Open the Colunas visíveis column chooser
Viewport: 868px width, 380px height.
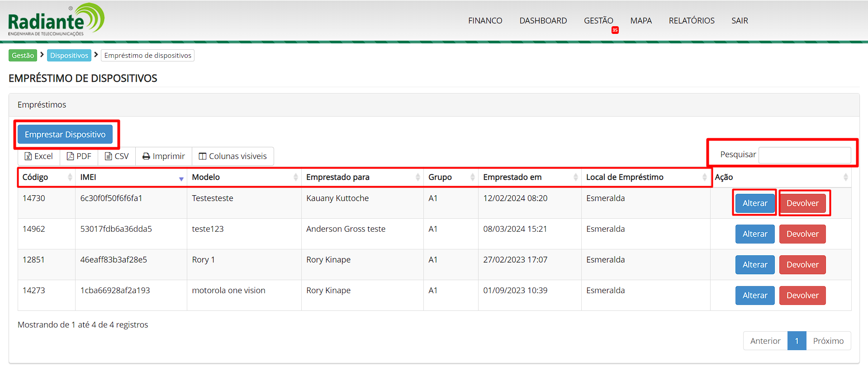click(233, 156)
